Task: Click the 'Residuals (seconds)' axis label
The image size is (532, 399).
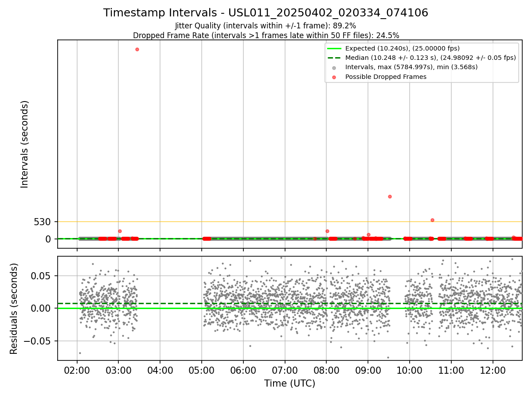Action: coord(14,309)
